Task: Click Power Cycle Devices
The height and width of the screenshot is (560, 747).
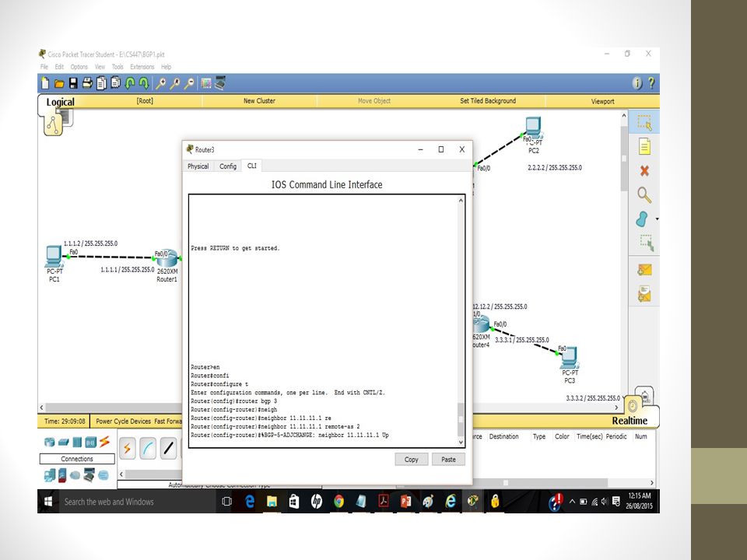Action: [124, 422]
